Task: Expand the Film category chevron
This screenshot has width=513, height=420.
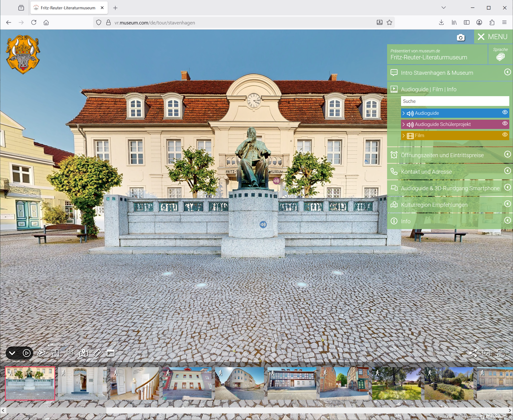Action: (403, 135)
